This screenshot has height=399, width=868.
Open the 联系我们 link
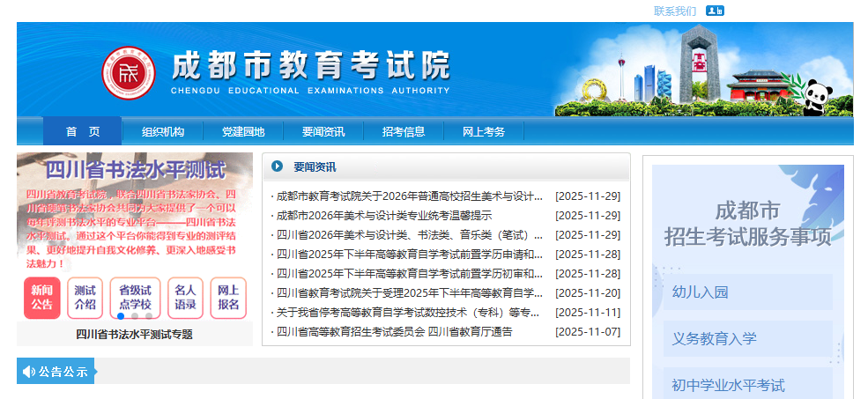tap(675, 11)
